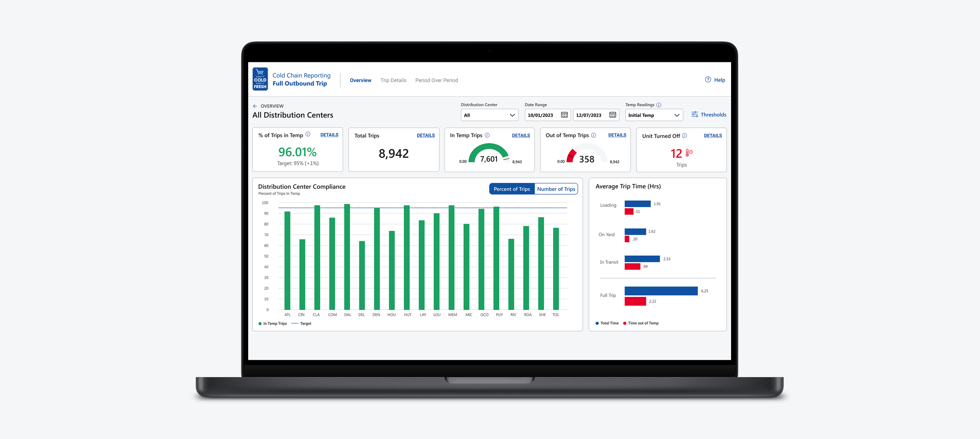Click the green In Temp Trips gauge
980x439 pixels.
489,153
